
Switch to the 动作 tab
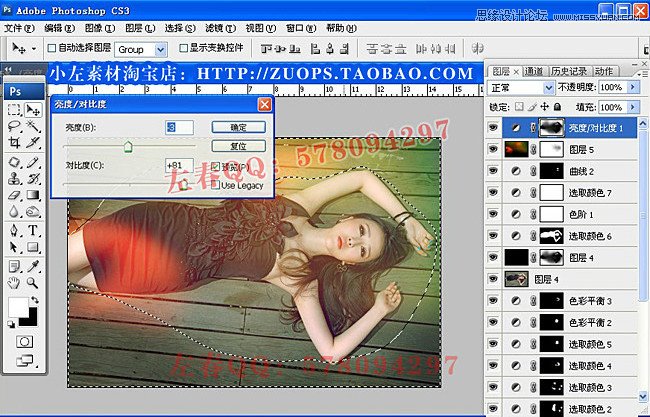[604, 72]
